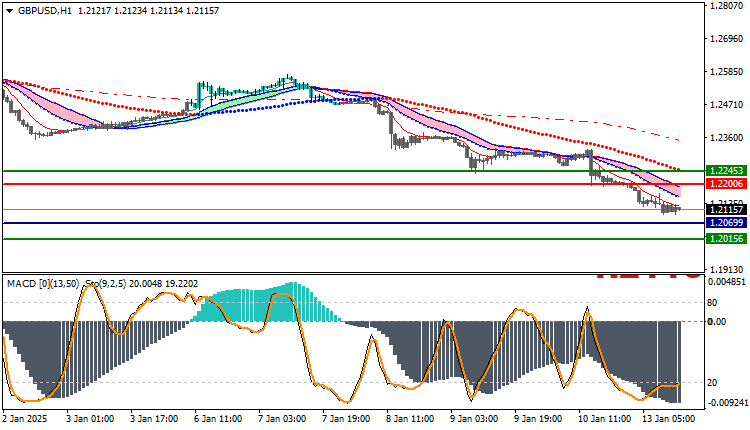Select the green 1.22453 price level label
This screenshot has height=430, width=750.
click(x=726, y=171)
